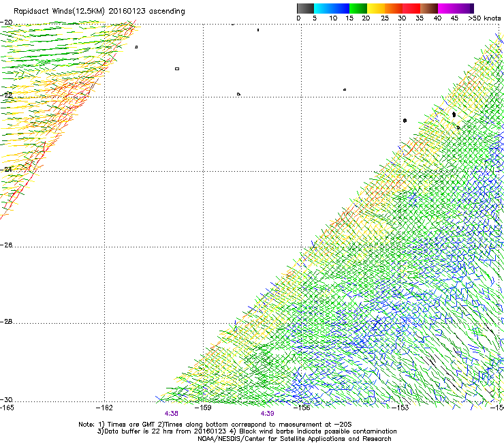Click the purple time stamp 4:38

click(x=172, y=414)
